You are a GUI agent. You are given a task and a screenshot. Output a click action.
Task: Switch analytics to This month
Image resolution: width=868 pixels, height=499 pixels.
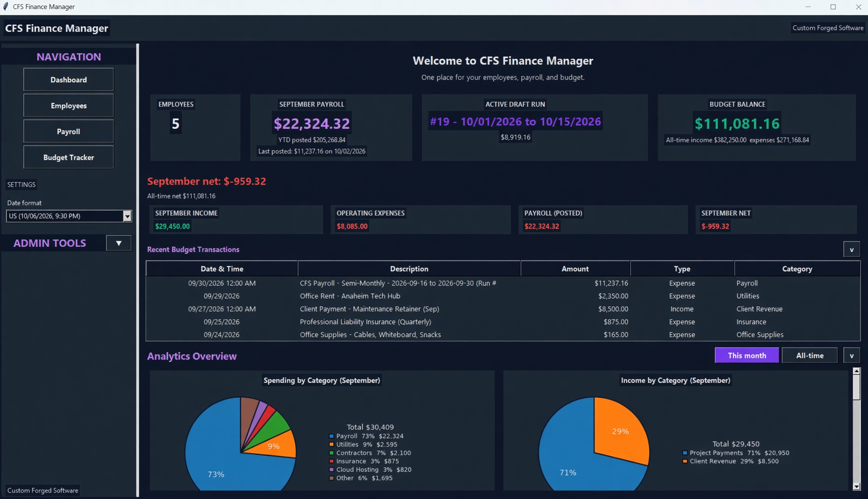coord(747,355)
